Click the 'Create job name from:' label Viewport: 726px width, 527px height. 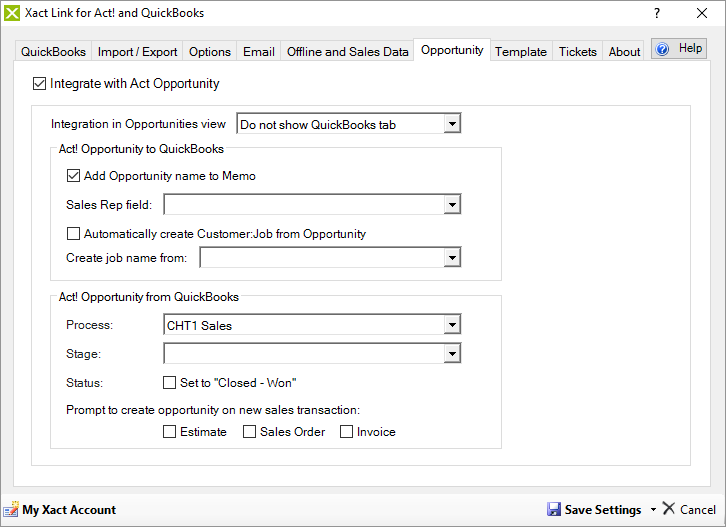[126, 258]
